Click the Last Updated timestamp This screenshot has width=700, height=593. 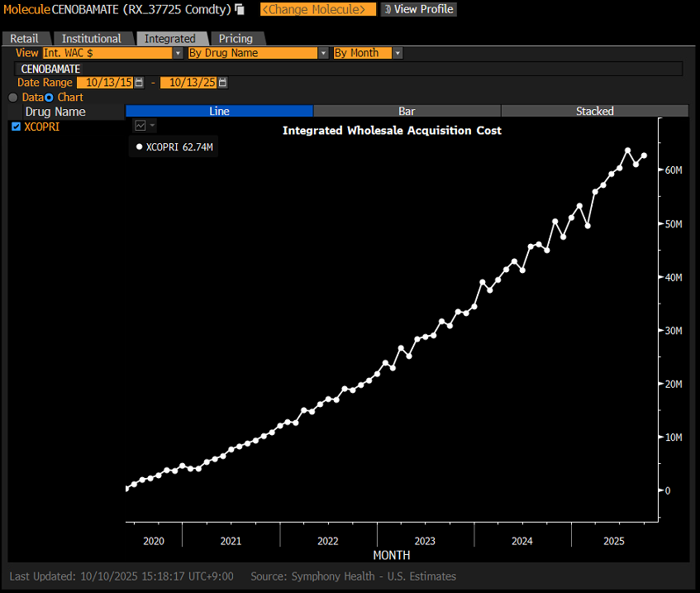tap(121, 576)
